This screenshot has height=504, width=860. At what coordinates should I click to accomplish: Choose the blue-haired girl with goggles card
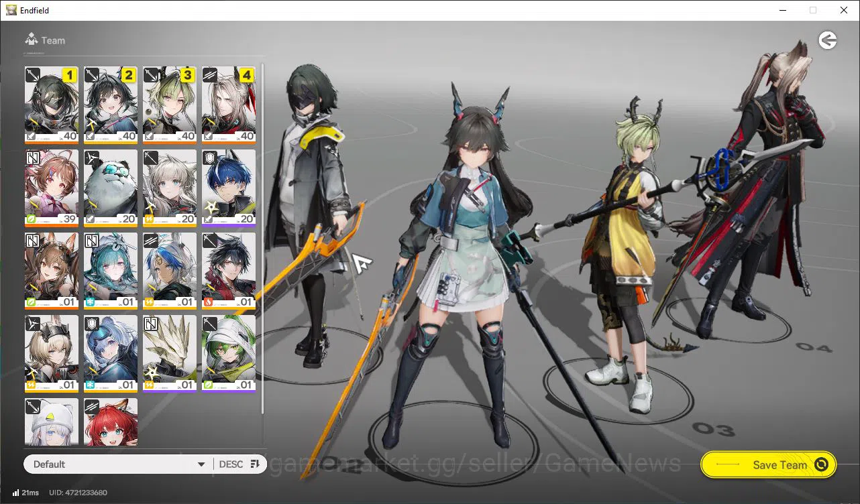tap(111, 354)
